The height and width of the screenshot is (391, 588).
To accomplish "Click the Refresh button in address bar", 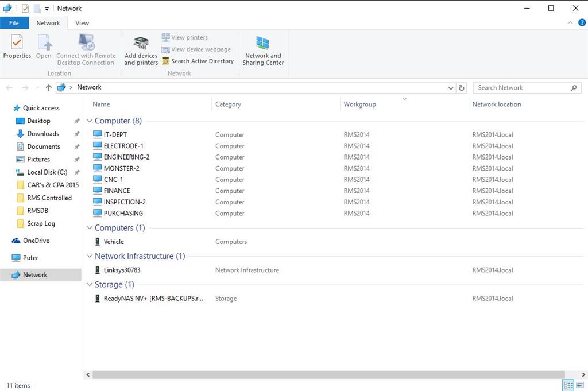I will click(x=462, y=88).
